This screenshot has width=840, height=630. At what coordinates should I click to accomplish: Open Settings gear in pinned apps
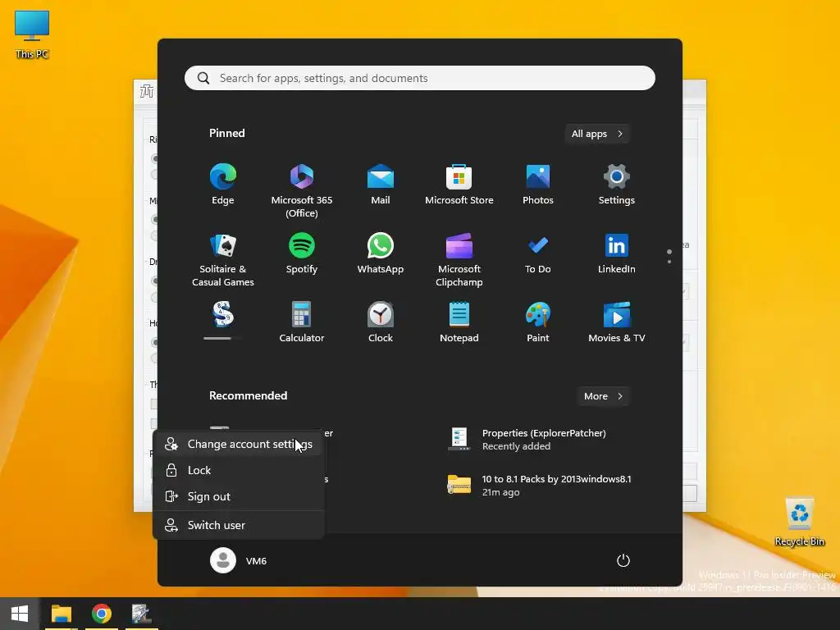(617, 185)
